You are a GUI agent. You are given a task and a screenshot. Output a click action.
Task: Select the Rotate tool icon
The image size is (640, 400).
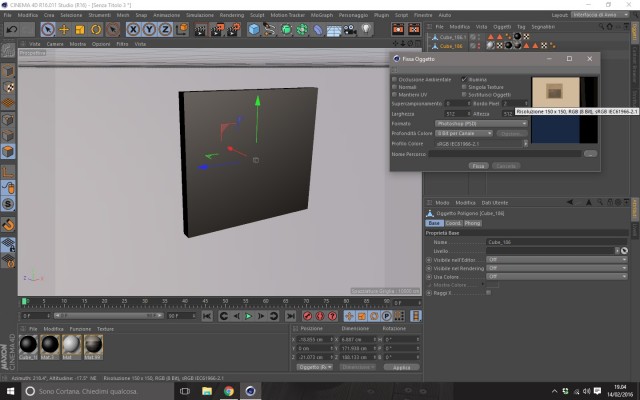[x=96, y=29]
